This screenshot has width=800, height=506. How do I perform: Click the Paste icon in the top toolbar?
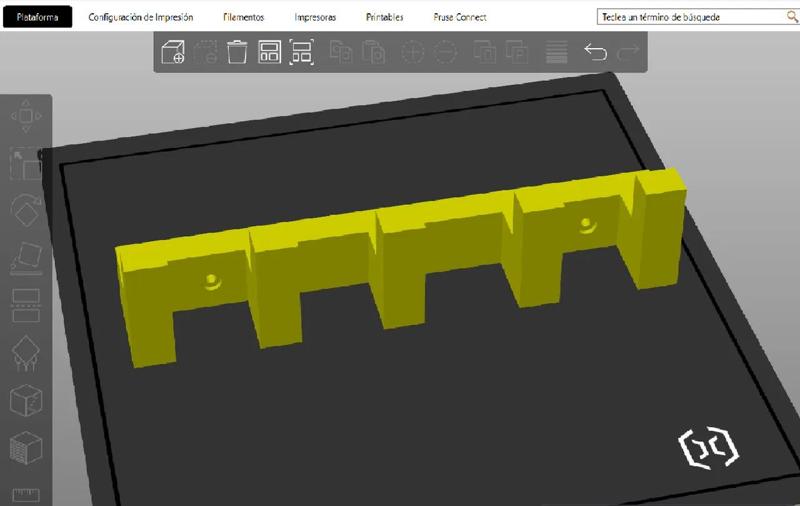tap(373, 52)
